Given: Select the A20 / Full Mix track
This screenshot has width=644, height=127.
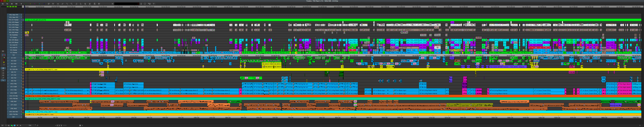Looking at the screenshot, I should (x=13, y=114).
